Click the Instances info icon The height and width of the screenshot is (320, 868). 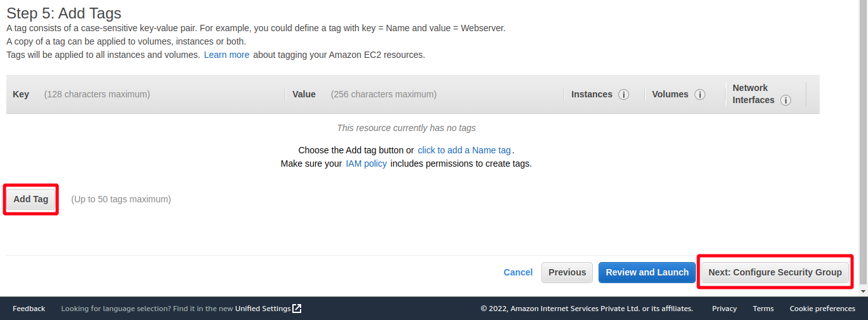tap(623, 95)
